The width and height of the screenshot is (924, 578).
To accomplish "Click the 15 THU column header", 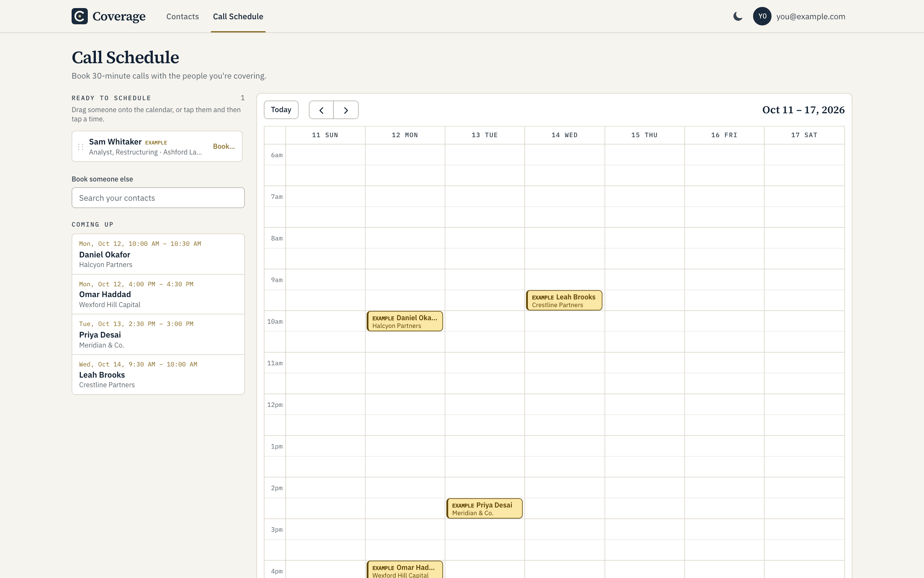I will pyautogui.click(x=644, y=135).
